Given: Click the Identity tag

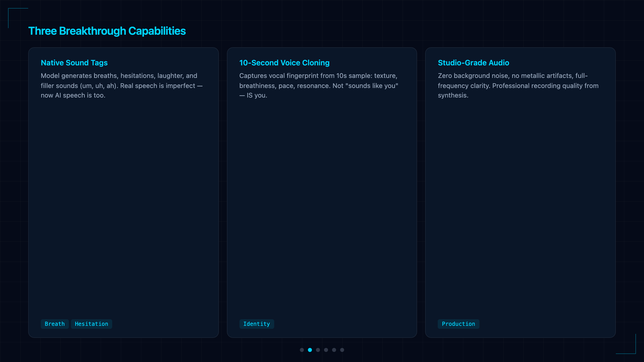Looking at the screenshot, I should (x=257, y=324).
